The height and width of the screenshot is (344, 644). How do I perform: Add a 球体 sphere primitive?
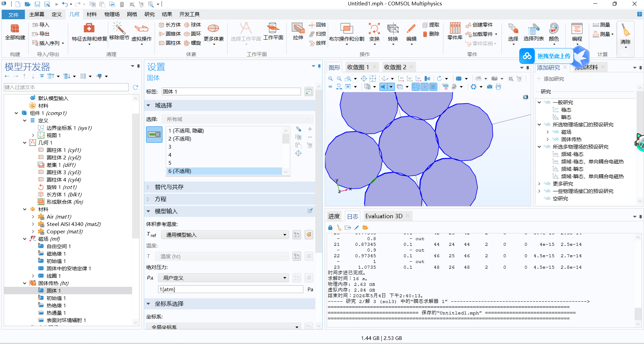pos(193,25)
